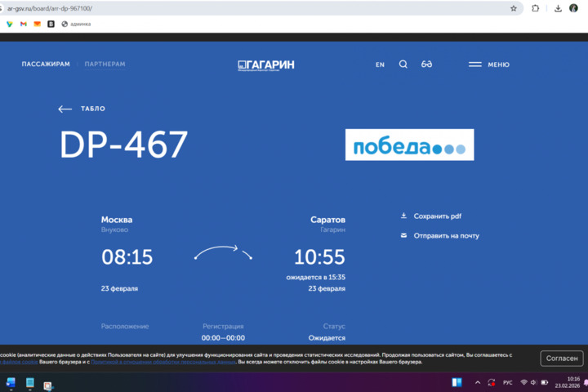
Task: Select the ПАССАЖИРАМ tab
Action: click(x=46, y=65)
